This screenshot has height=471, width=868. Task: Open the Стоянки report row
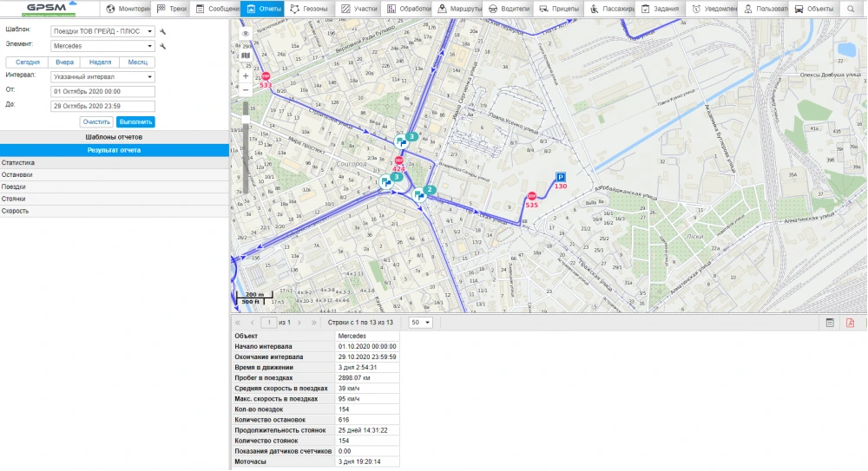pos(114,199)
